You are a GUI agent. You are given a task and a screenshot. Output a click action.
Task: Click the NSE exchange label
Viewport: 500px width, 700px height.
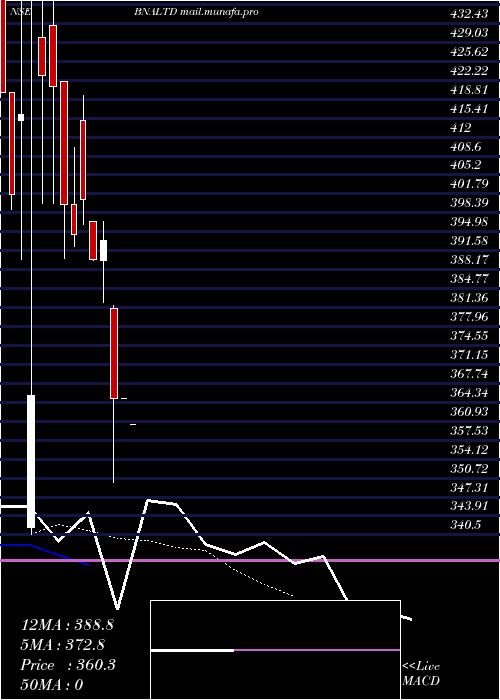(21, 12)
